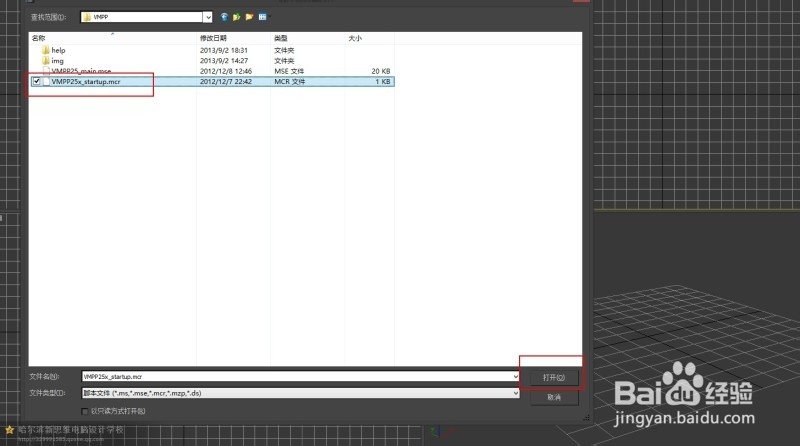This screenshot has height=446, width=800.
Task: Click the date 2012/12/7 22:42
Action: pos(226,82)
